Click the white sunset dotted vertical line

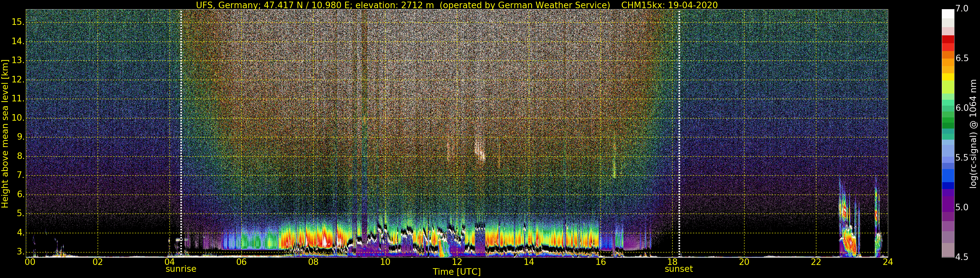[x=679, y=133]
